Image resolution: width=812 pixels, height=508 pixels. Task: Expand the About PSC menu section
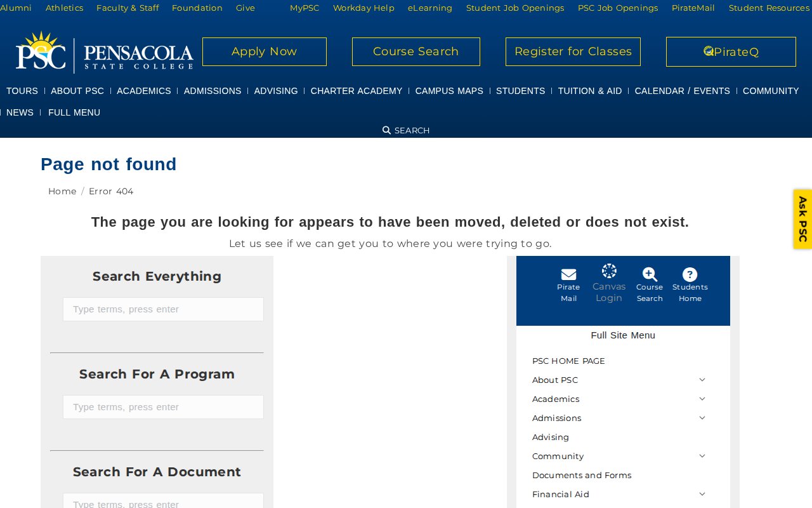[702, 379]
